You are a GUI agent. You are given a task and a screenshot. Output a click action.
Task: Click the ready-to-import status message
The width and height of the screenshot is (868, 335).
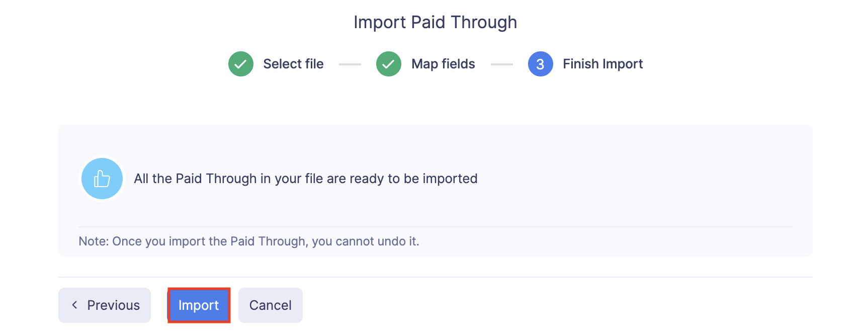306,178
